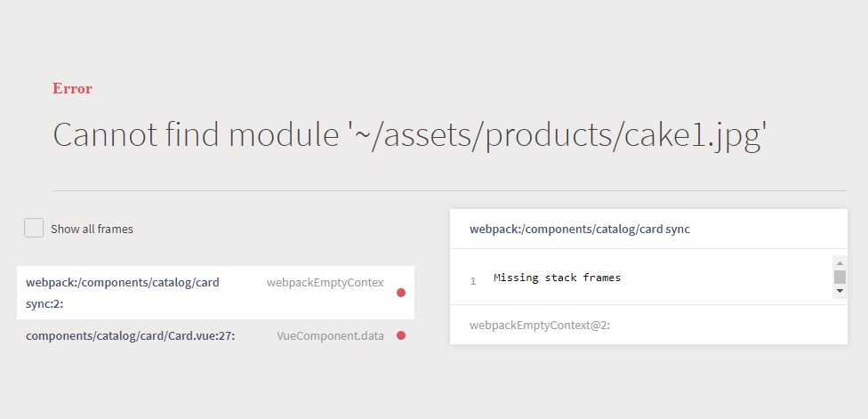The height and width of the screenshot is (419, 868).
Task: Click the 'webpackEmptyContext@2:' footer text
Action: (x=540, y=325)
